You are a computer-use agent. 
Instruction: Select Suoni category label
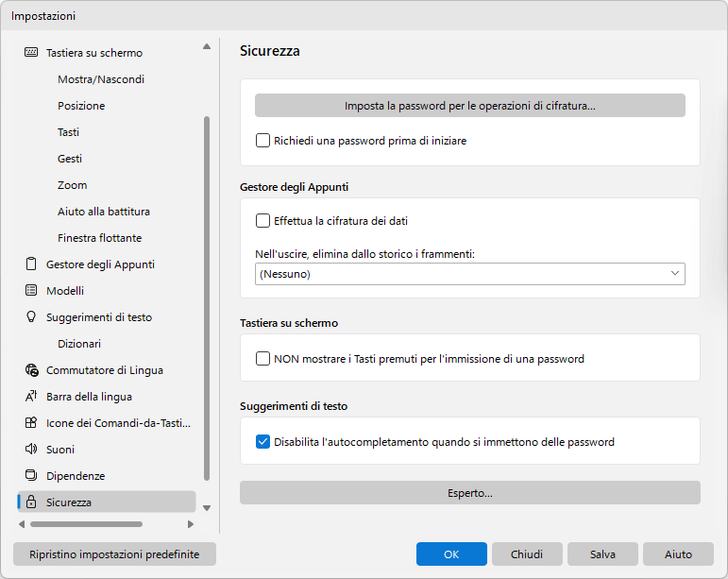[x=60, y=450]
